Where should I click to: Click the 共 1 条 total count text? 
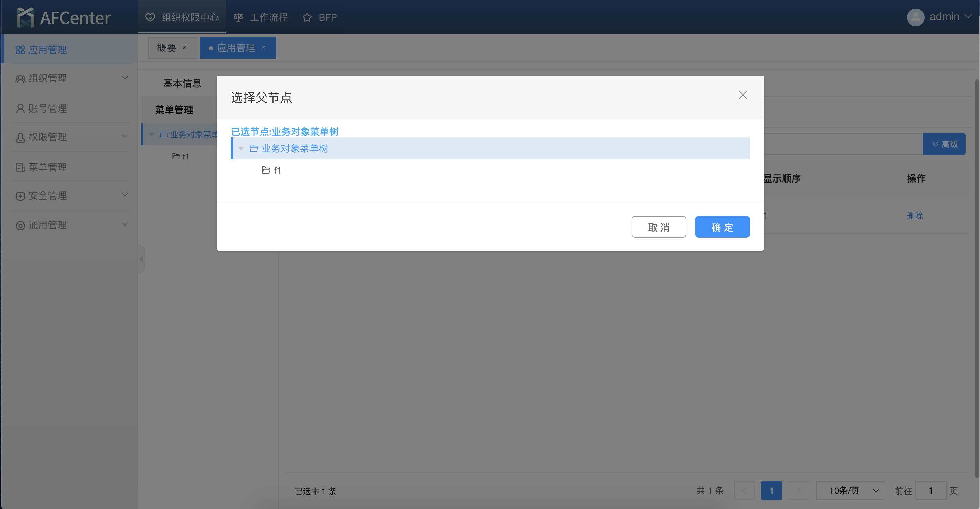(x=710, y=490)
